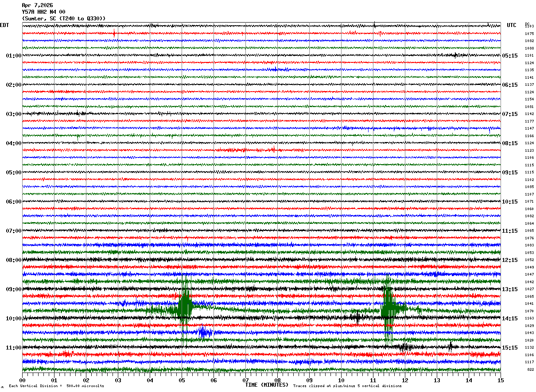The width and height of the screenshot is (536, 392).
Task: Click the 10:15 UTC time label
Action: 510,202
